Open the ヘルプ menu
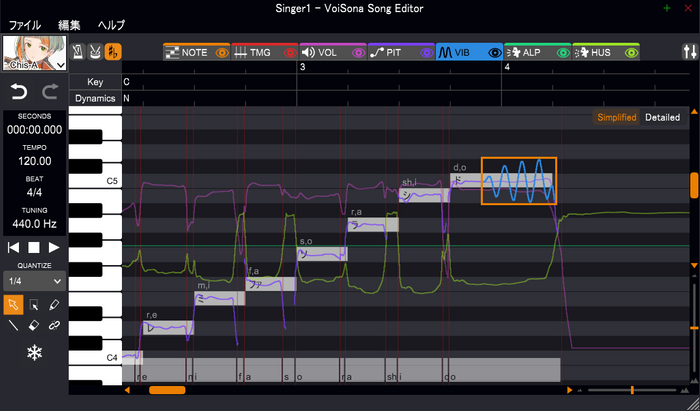700x411 pixels. point(111,23)
